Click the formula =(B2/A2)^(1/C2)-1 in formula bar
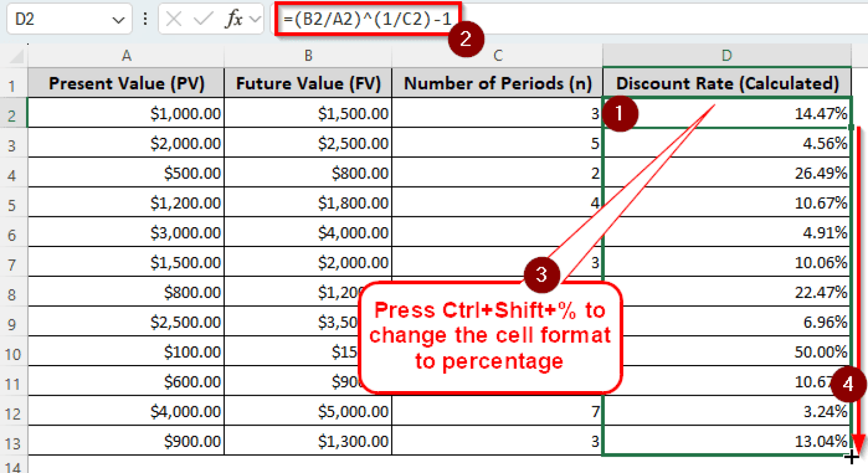The image size is (868, 473). 367,18
